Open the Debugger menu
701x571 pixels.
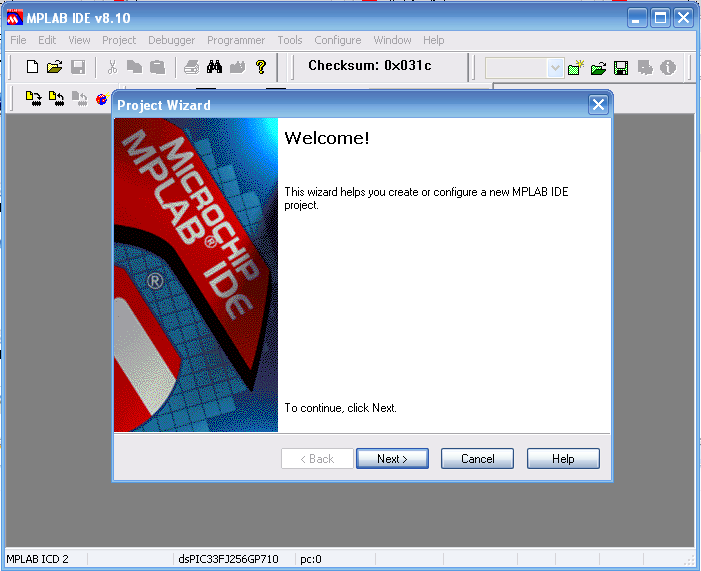pyautogui.click(x=172, y=40)
